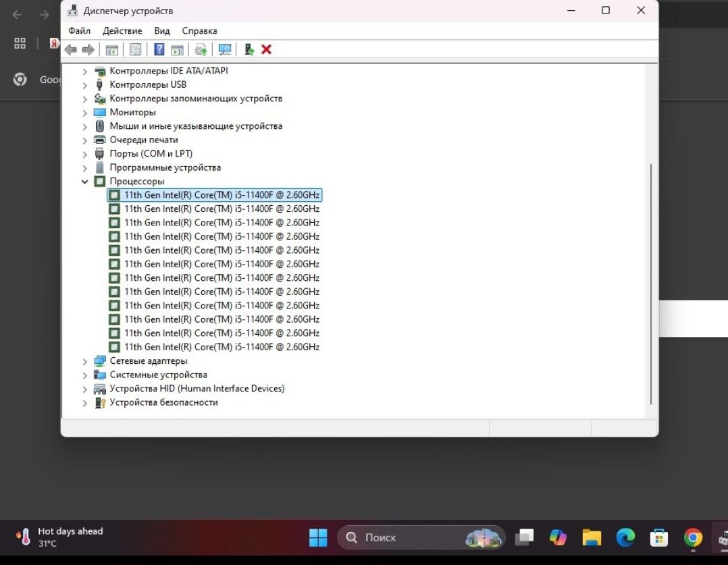This screenshot has height=565, width=728.
Task: Click the monitor icon beside Мониторы
Action: (100, 112)
